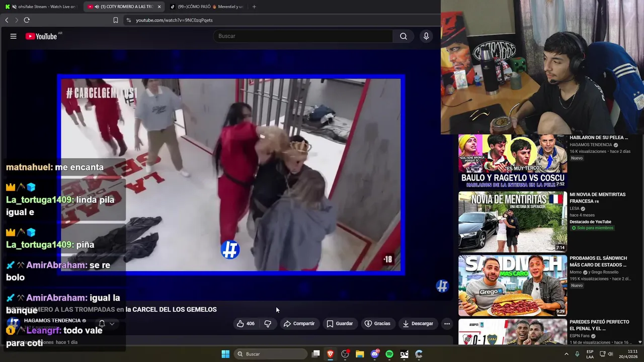Reload the page with the refresh icon
The height and width of the screenshot is (362, 644).
coord(27,20)
